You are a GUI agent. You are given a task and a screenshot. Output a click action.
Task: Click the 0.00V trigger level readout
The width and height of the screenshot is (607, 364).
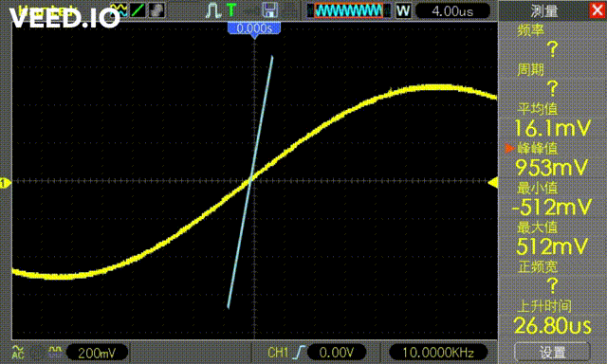click(x=336, y=353)
